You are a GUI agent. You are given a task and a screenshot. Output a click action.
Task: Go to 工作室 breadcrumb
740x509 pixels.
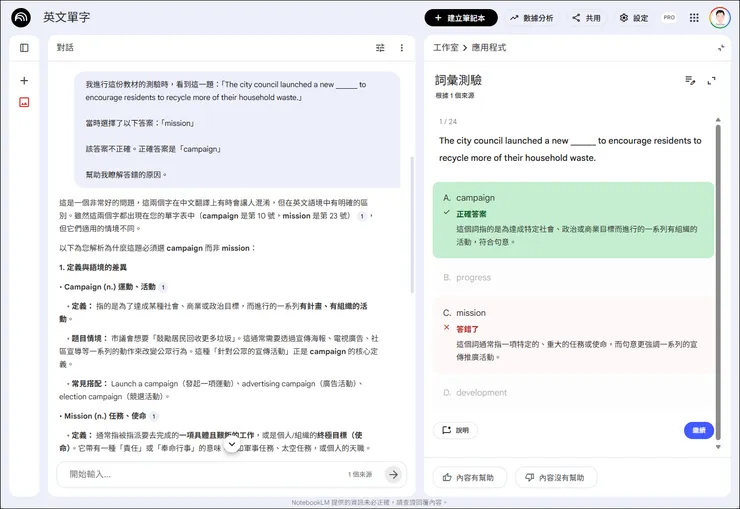pos(446,48)
